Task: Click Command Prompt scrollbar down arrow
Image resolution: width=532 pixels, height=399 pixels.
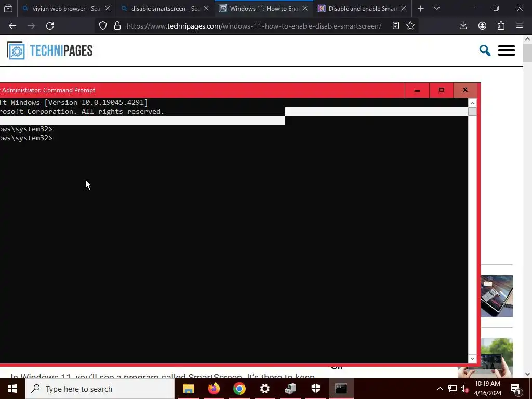Action: [472, 358]
